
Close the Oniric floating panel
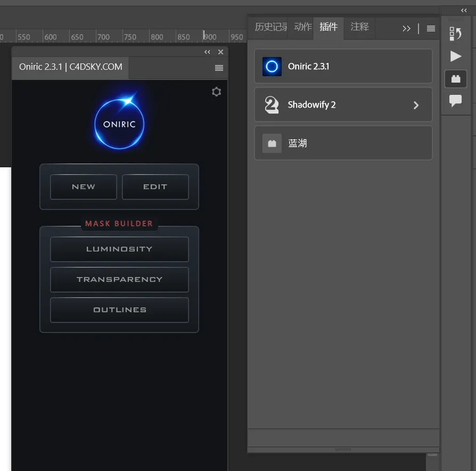point(221,52)
